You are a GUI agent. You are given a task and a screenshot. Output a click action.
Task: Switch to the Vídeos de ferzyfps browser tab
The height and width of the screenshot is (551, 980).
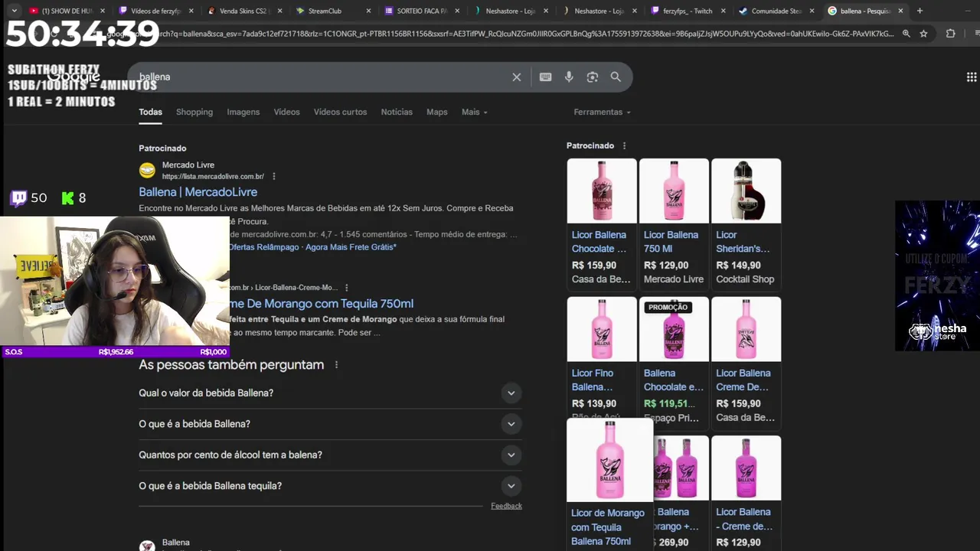point(155,11)
